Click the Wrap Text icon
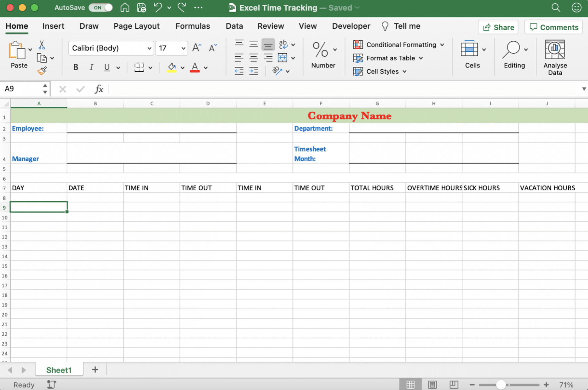 283,44
